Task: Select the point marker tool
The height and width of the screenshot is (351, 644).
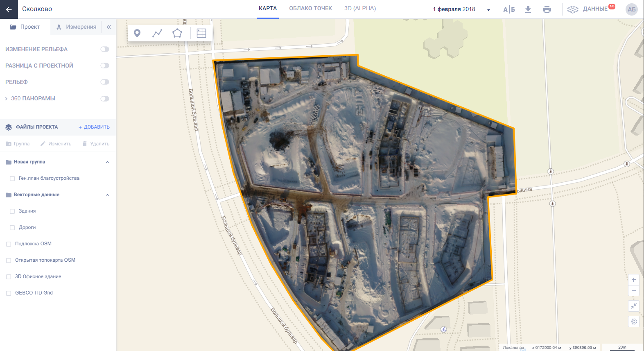Action: [x=137, y=33]
